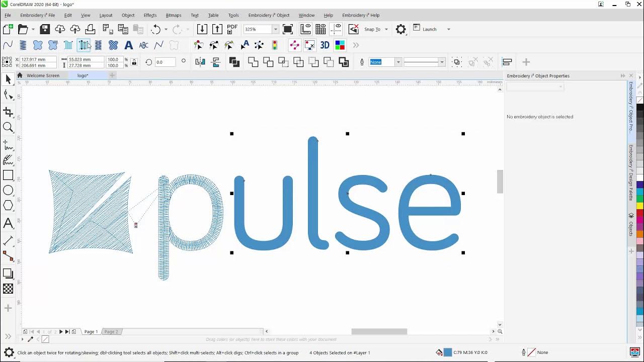Open the line style dropdown
Viewport: 644px width, 362px height.
442,62
